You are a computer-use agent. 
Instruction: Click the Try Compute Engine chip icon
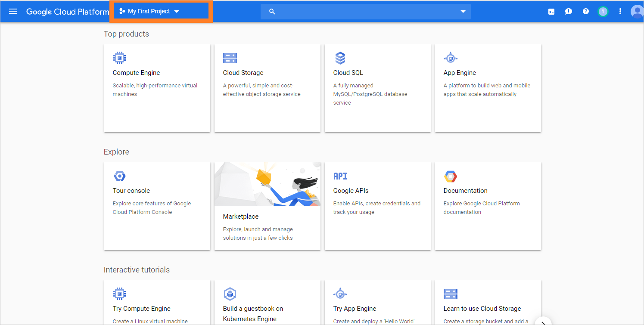coord(119,294)
